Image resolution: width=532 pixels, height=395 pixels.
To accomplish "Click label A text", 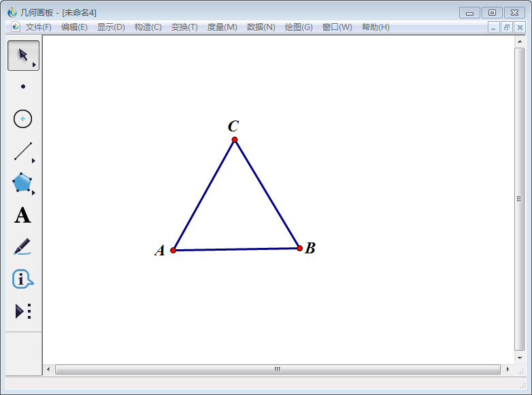I will tap(160, 251).
